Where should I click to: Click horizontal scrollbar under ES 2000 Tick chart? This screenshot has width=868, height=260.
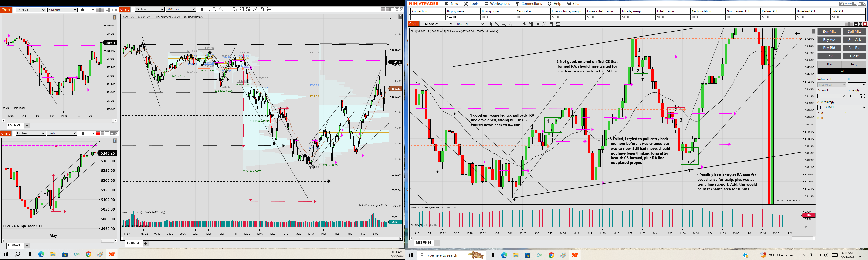pyautogui.click(x=262, y=239)
